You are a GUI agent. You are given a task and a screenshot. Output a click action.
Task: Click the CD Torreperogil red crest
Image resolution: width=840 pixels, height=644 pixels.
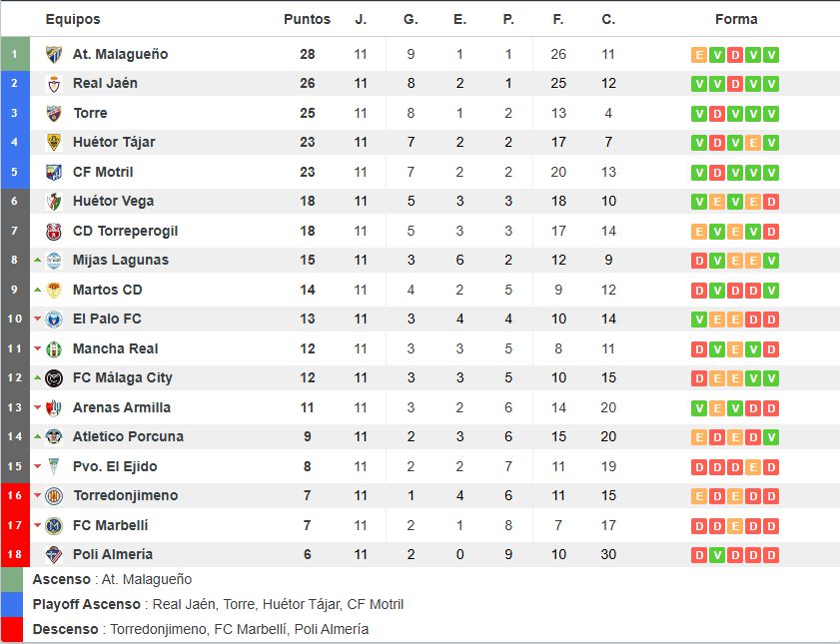(x=54, y=232)
